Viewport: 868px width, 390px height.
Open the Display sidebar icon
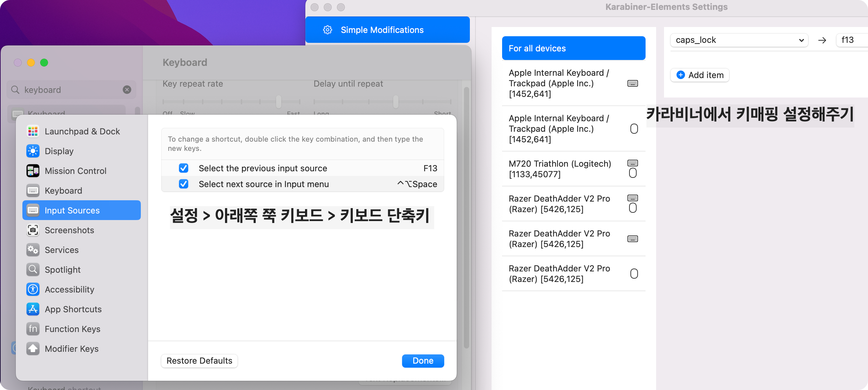pyautogui.click(x=33, y=151)
